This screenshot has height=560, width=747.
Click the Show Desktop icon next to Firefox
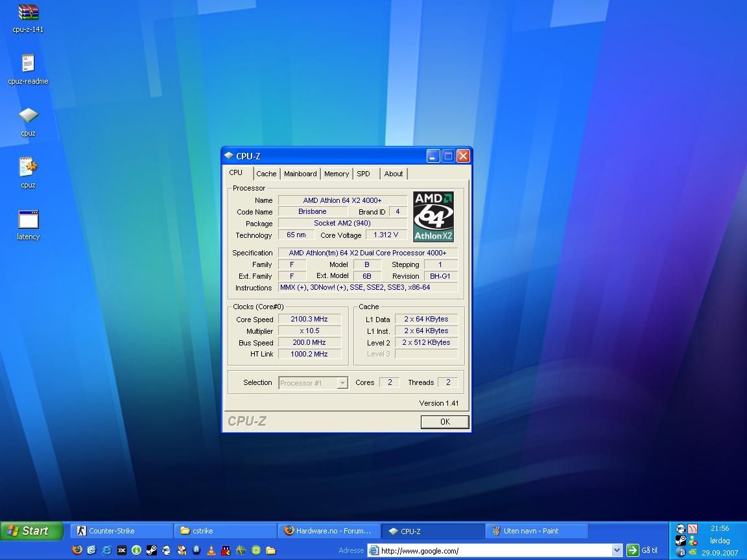pos(92,550)
